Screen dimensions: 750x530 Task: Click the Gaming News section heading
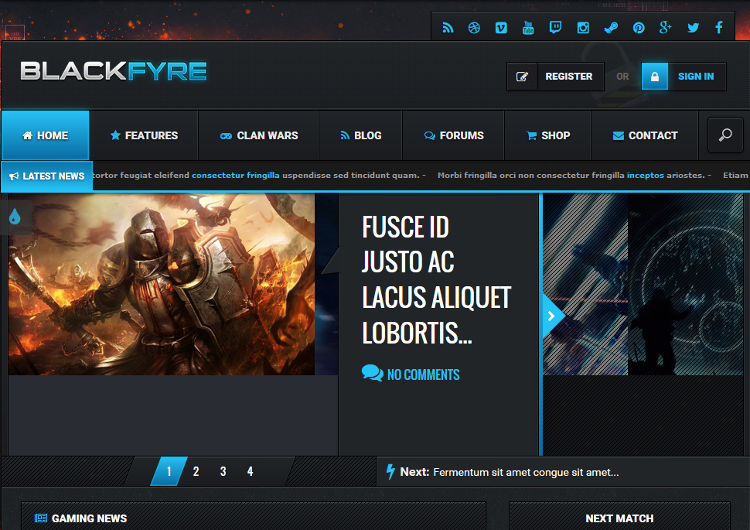(x=89, y=519)
